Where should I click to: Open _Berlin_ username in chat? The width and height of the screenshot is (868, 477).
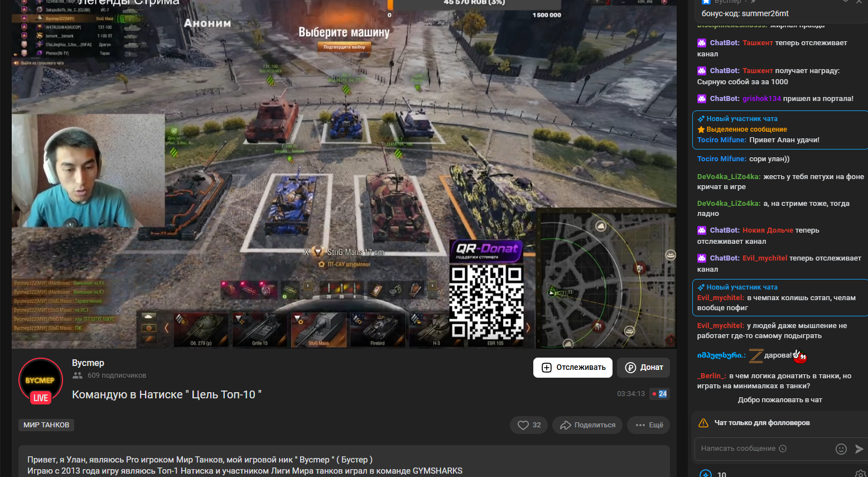[712, 376]
